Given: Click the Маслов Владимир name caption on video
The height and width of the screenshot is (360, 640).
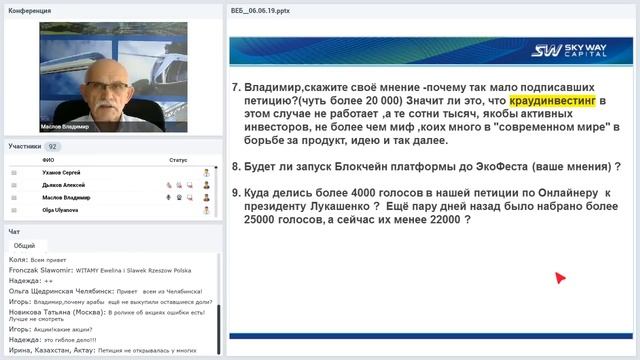Looking at the screenshot, I should tap(64, 127).
